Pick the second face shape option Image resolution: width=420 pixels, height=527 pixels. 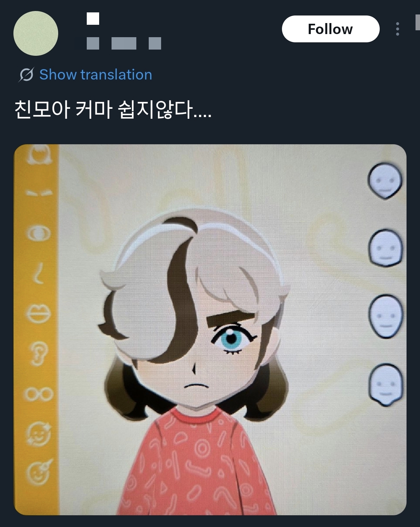pos(385,248)
